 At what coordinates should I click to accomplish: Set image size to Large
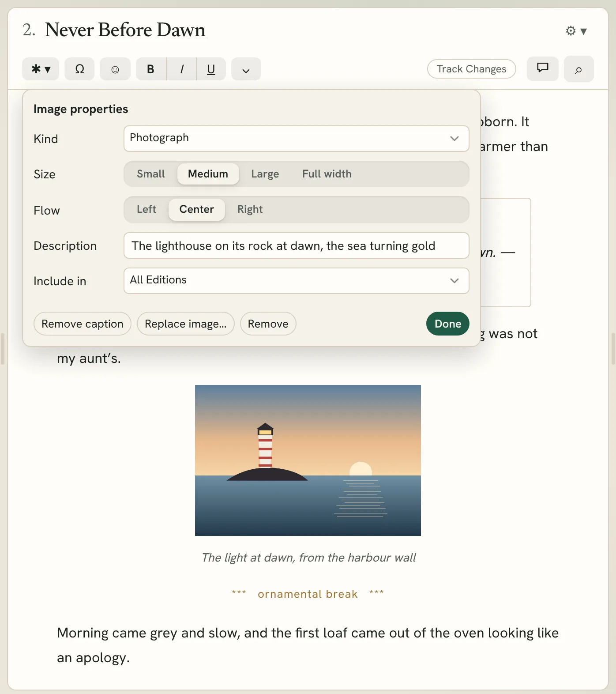(265, 174)
